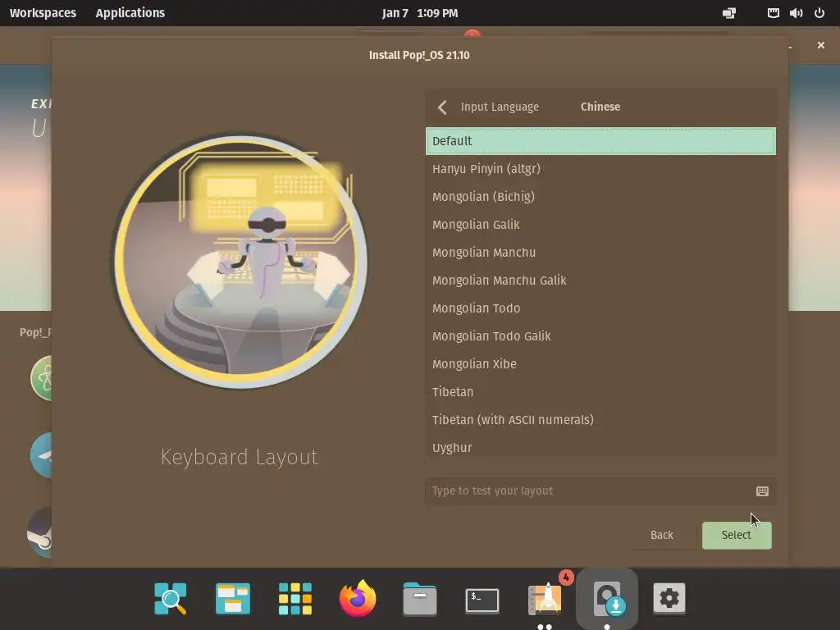Select Mongolian Galik layout
The width and height of the screenshot is (840, 630).
[600, 225]
